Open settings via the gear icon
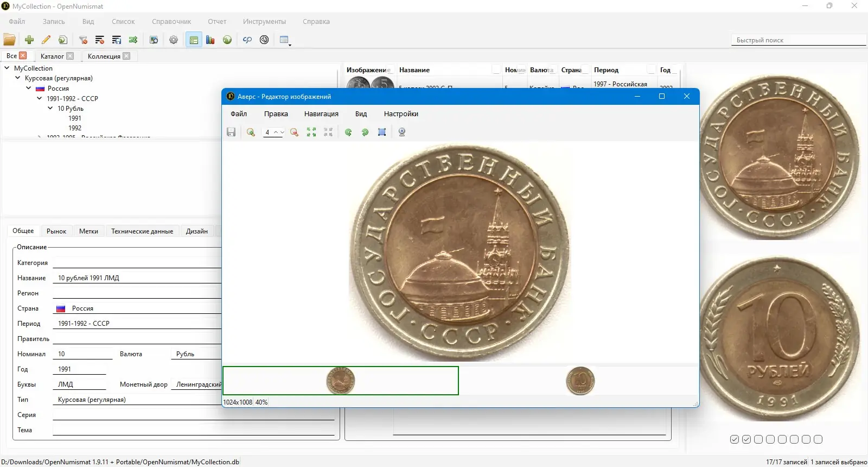Viewport: 868px width, 467px height. (x=174, y=40)
